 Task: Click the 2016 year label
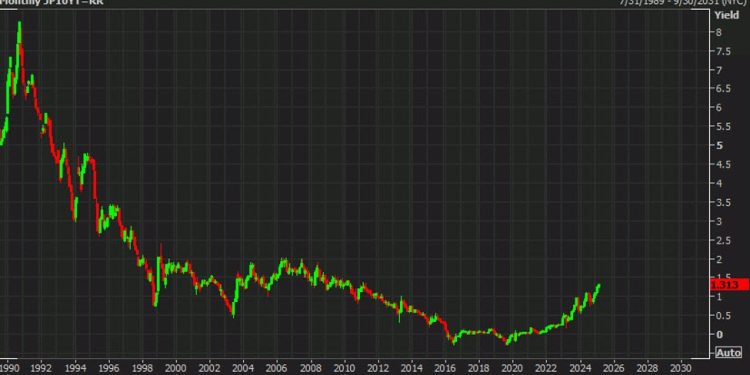coord(445,368)
